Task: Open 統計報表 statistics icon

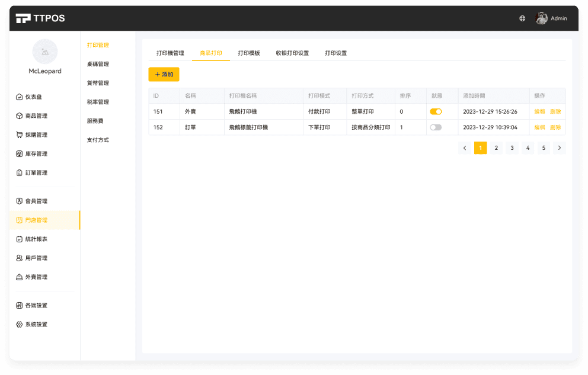Action: pos(20,239)
